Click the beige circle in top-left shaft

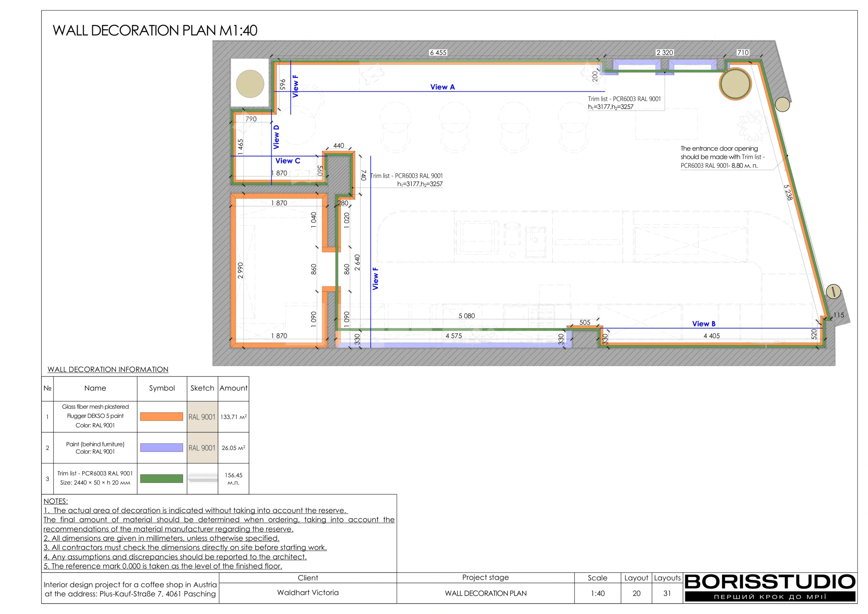point(250,84)
